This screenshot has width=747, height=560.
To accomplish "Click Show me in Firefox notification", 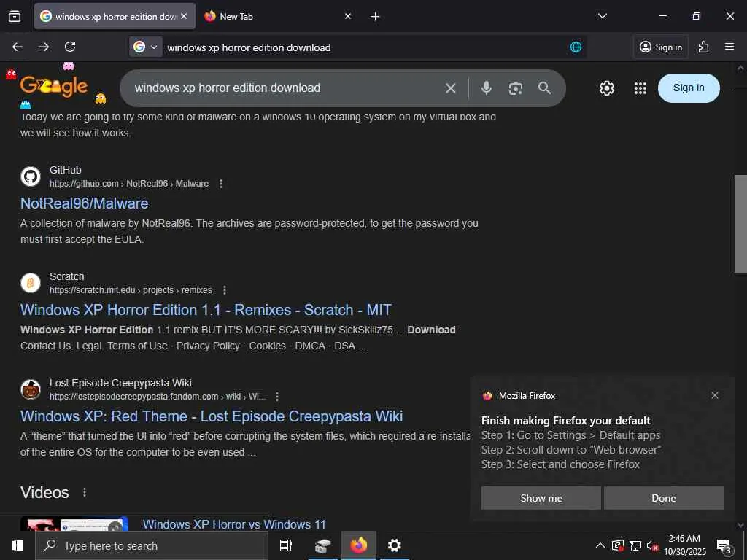I will coord(541,498).
